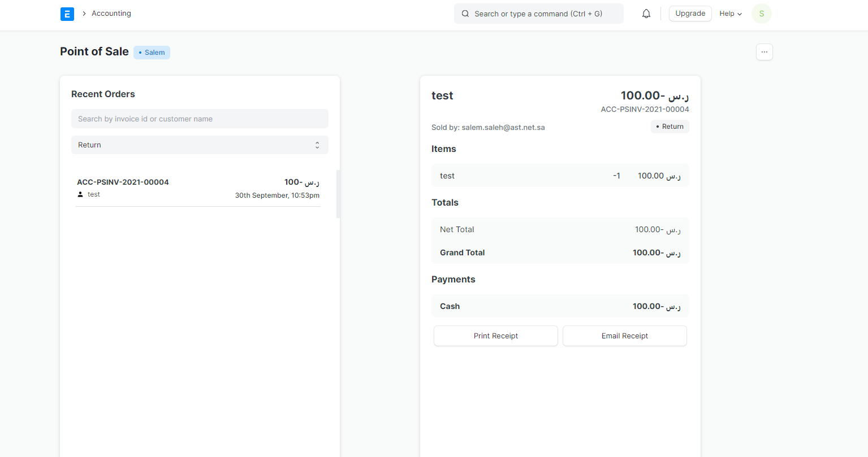
Task: Click the Return badge on the invoice
Action: point(670,127)
